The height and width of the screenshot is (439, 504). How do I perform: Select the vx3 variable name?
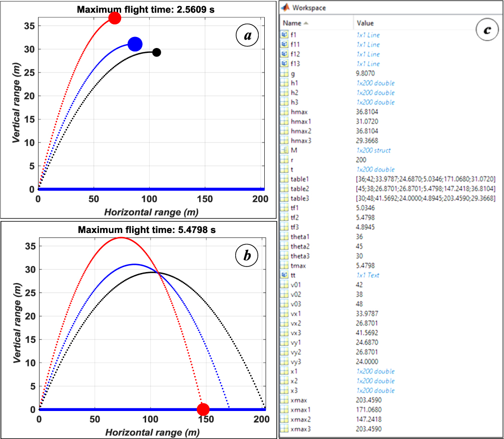[x=296, y=332]
